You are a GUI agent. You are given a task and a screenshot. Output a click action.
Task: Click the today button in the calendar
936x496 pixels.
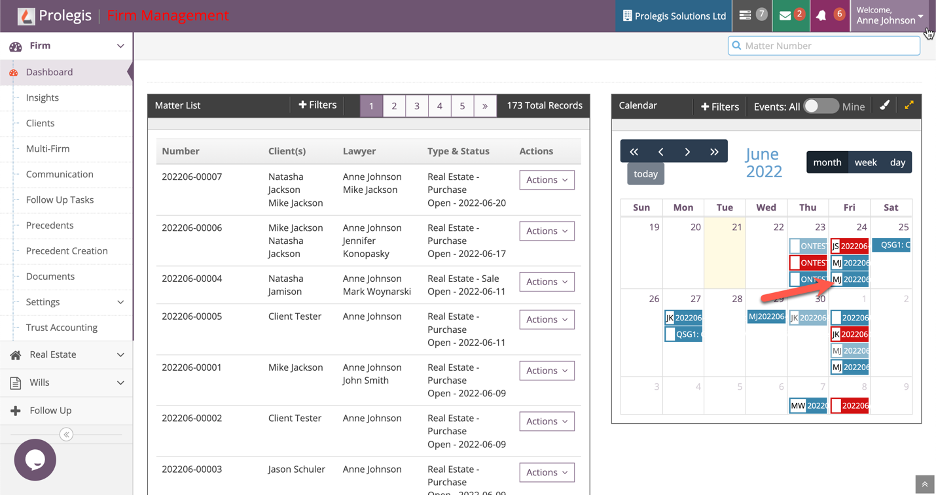point(646,174)
